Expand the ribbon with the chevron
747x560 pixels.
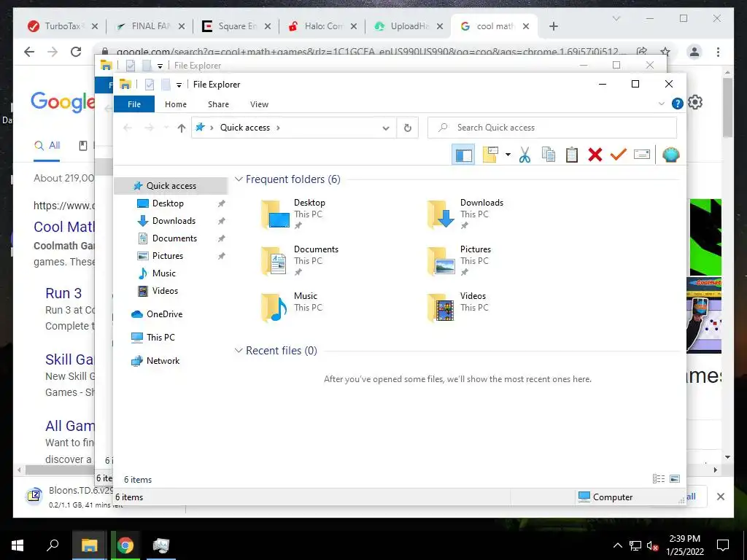pyautogui.click(x=661, y=104)
